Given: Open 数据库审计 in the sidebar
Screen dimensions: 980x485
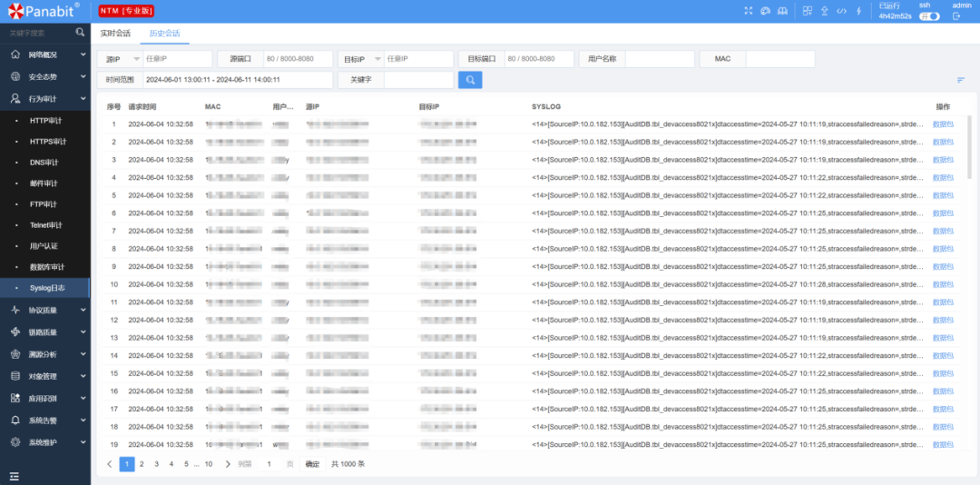Looking at the screenshot, I should (x=45, y=267).
